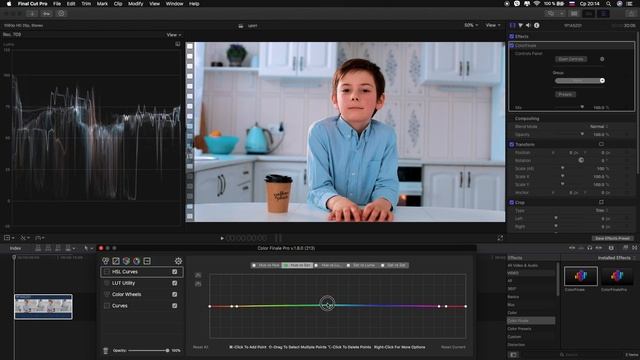
Task: Click the import media toolbar icon
Action: (x=32, y=13)
